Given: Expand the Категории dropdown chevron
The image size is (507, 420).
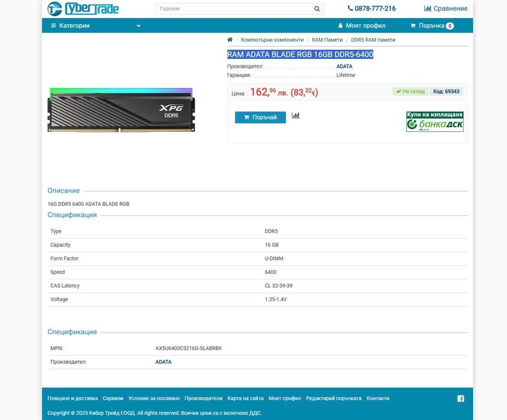Looking at the screenshot, I should point(138,26).
